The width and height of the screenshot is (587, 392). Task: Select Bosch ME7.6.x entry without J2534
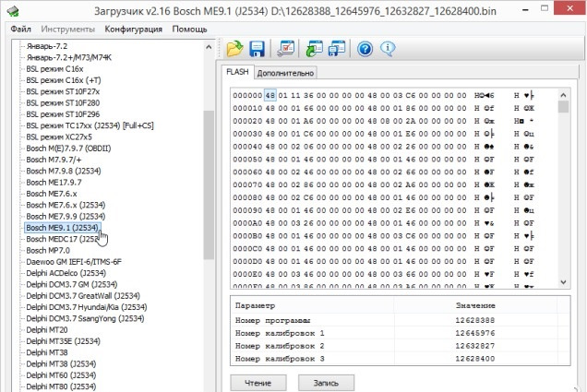(x=52, y=194)
